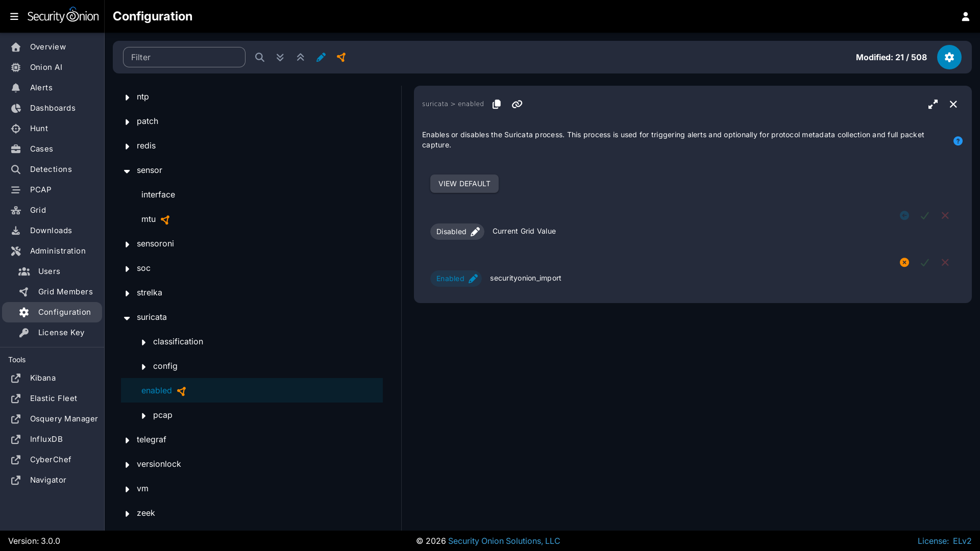Image resolution: width=980 pixels, height=551 pixels.
Task: Click the collapse-all double chevron icon
Action: [300, 57]
